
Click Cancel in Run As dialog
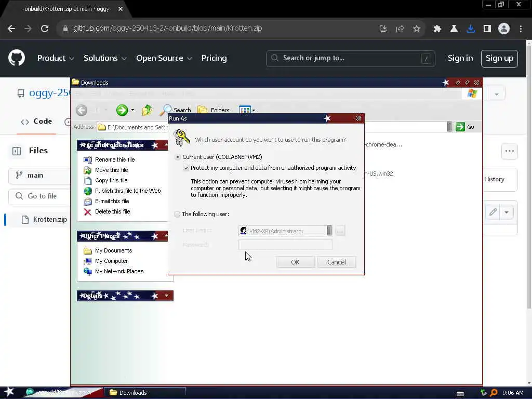(x=336, y=262)
